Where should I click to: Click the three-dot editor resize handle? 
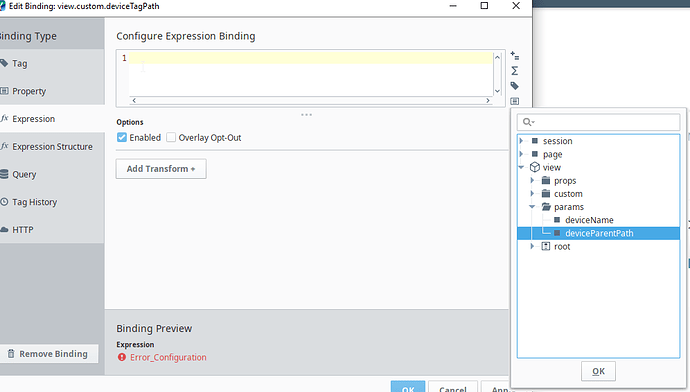click(x=306, y=115)
